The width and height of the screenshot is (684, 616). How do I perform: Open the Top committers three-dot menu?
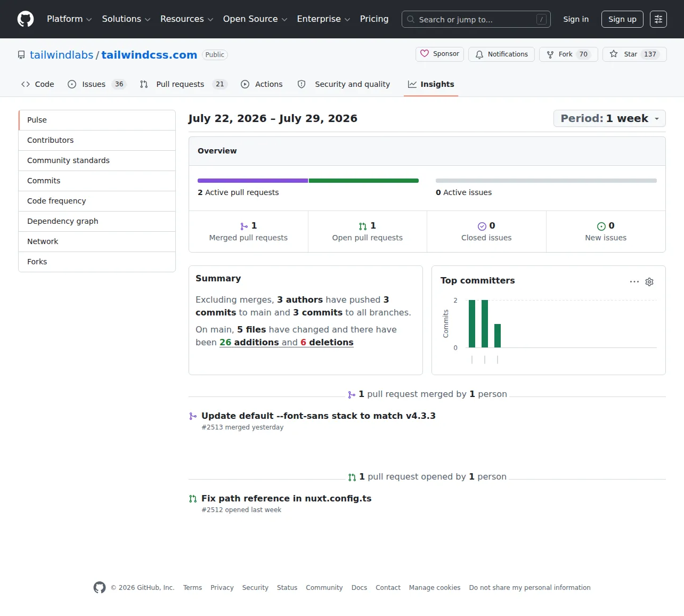coord(634,282)
